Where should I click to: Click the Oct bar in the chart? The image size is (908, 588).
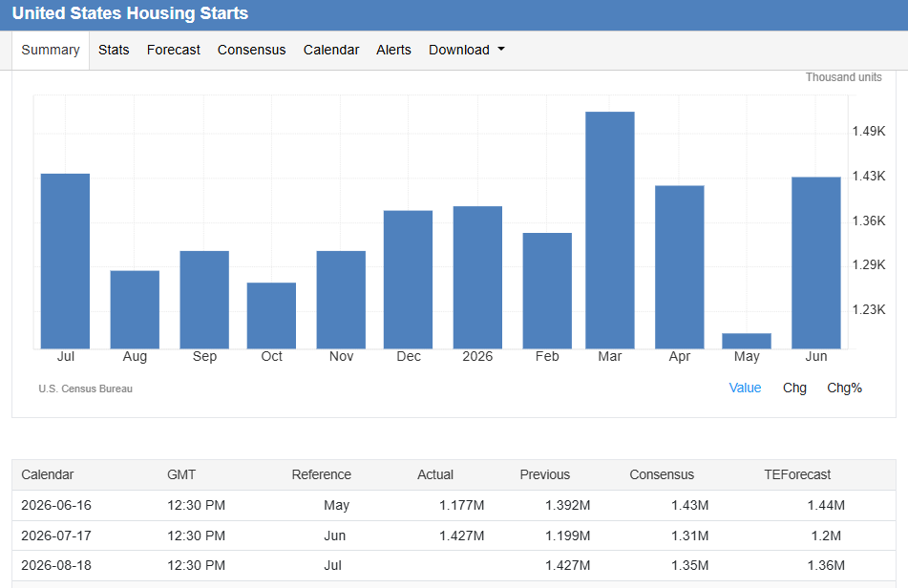[271, 315]
